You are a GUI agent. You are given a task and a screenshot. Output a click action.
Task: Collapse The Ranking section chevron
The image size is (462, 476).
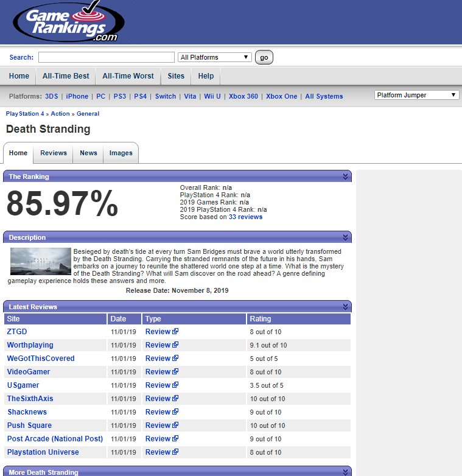point(345,177)
